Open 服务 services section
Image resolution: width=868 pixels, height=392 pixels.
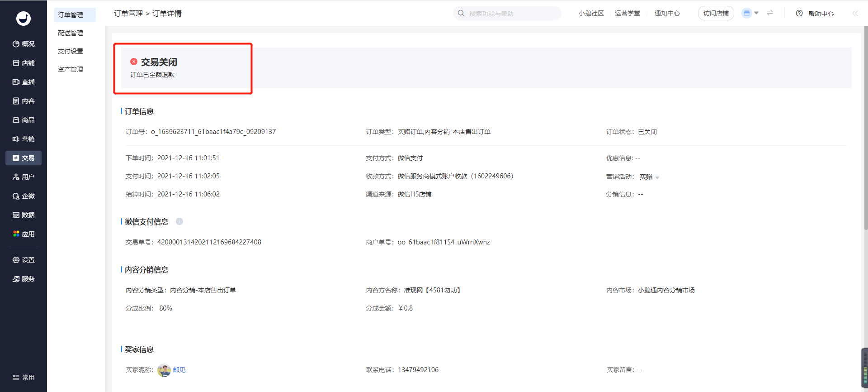(x=24, y=279)
